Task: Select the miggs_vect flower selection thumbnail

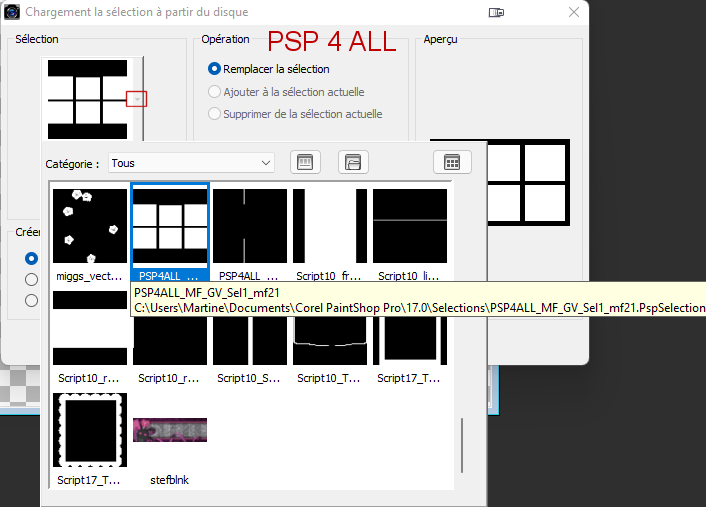Action: [90, 226]
